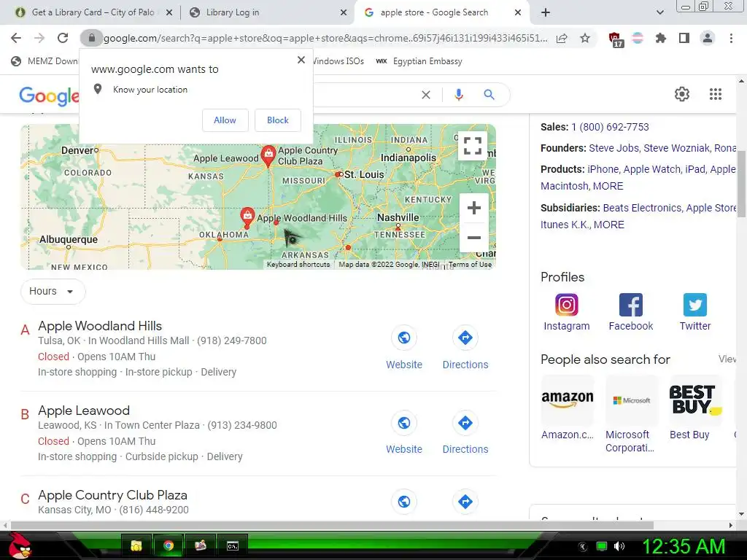Open the Apple Leawood listing

84,411
